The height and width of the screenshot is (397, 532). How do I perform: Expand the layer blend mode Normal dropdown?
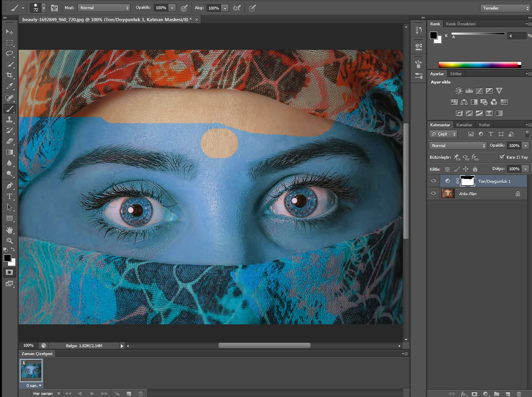[x=458, y=145]
